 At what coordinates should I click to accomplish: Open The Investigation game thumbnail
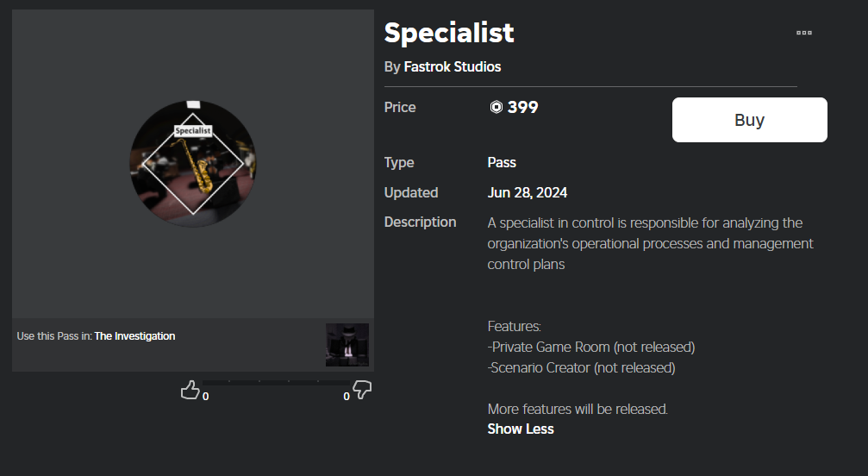tap(347, 345)
